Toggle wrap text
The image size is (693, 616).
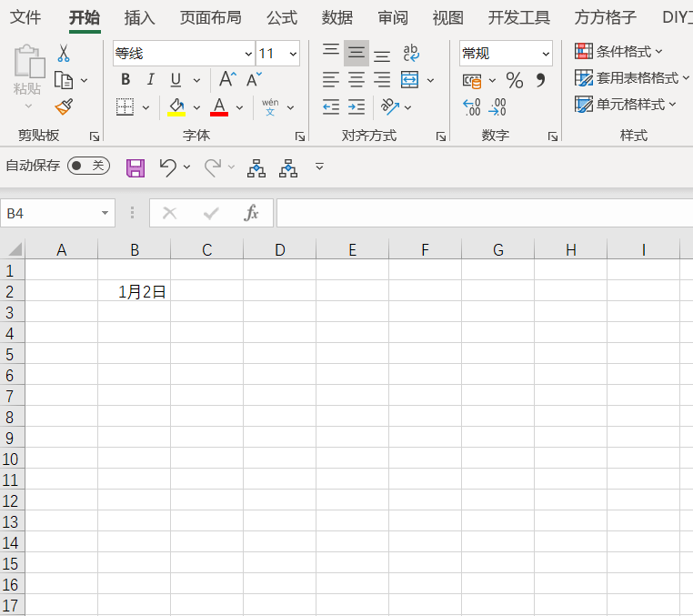tap(411, 53)
